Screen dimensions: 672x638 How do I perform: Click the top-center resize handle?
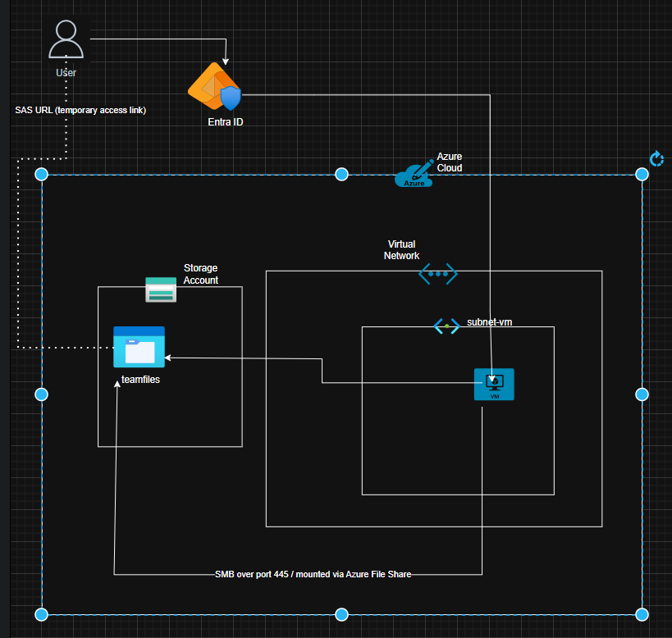point(342,174)
